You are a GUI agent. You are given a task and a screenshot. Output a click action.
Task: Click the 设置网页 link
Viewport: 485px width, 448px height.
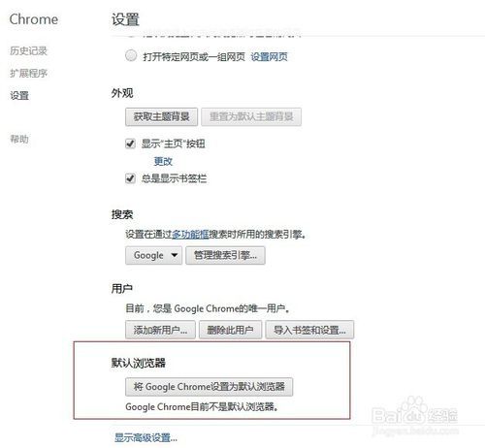point(269,57)
